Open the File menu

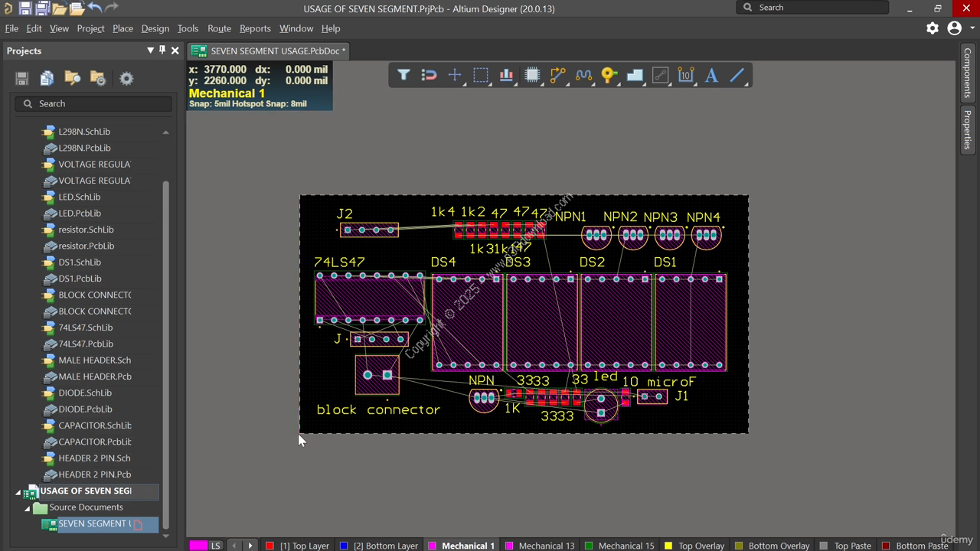tap(11, 28)
